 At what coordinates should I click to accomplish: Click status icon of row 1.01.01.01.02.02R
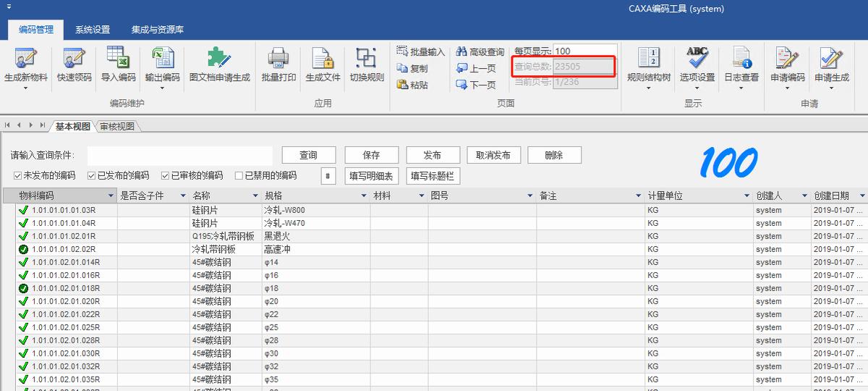click(23, 249)
